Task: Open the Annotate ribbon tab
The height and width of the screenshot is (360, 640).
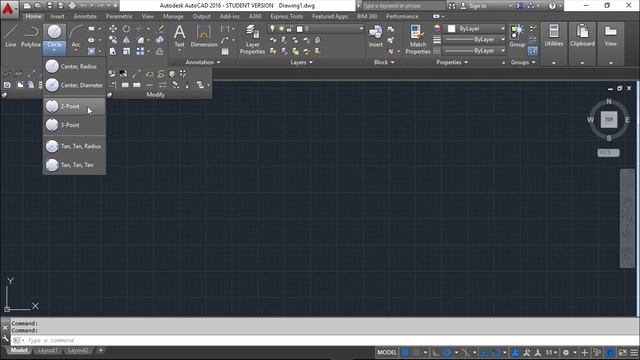Action: pyautogui.click(x=85, y=16)
